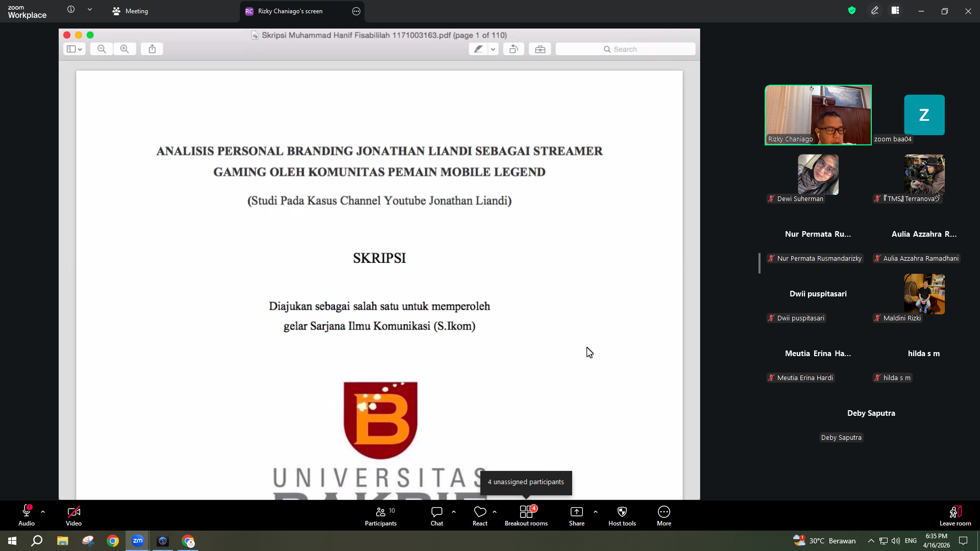Open the weather widget 30°C Berawan
The image size is (980, 551).
(x=824, y=541)
